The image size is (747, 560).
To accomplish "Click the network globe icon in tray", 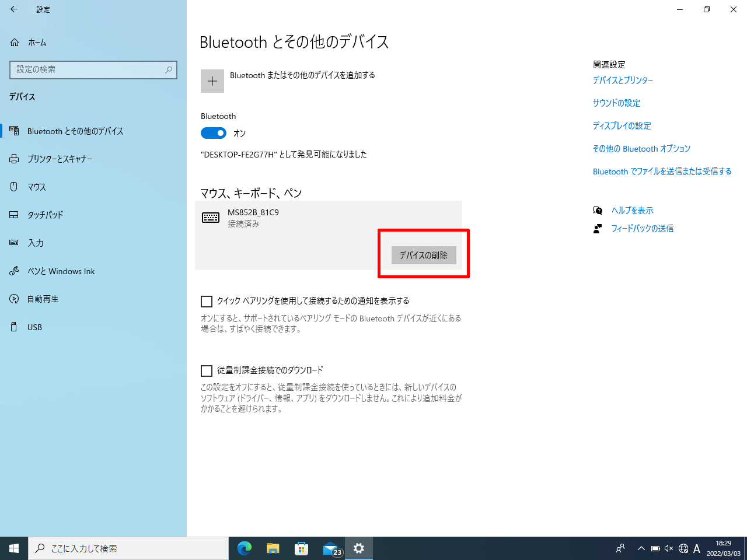I will coord(683,548).
